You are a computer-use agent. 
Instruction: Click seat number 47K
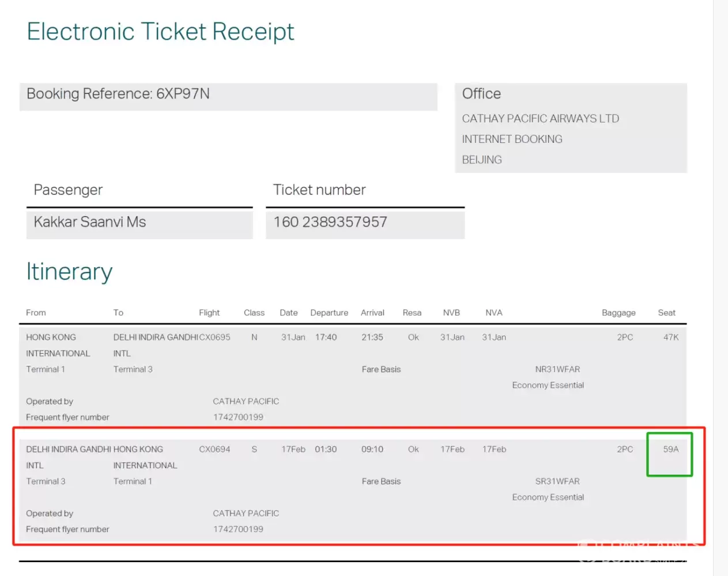(670, 338)
